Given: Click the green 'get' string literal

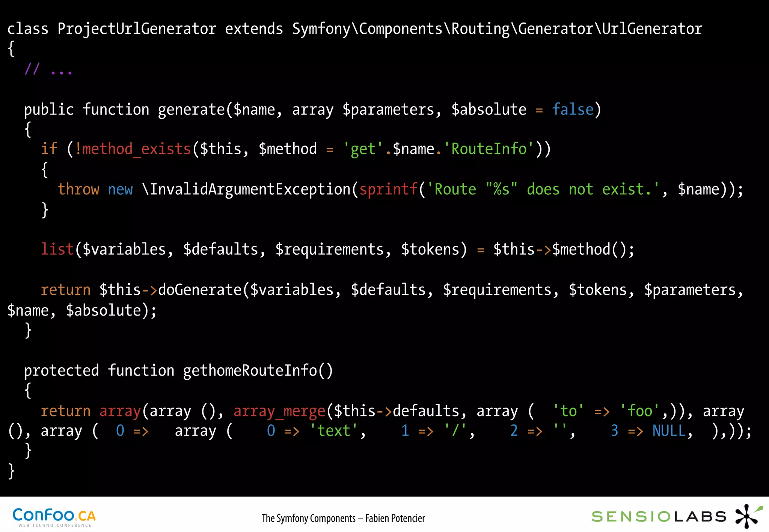Looking at the screenshot, I should click(x=363, y=149).
